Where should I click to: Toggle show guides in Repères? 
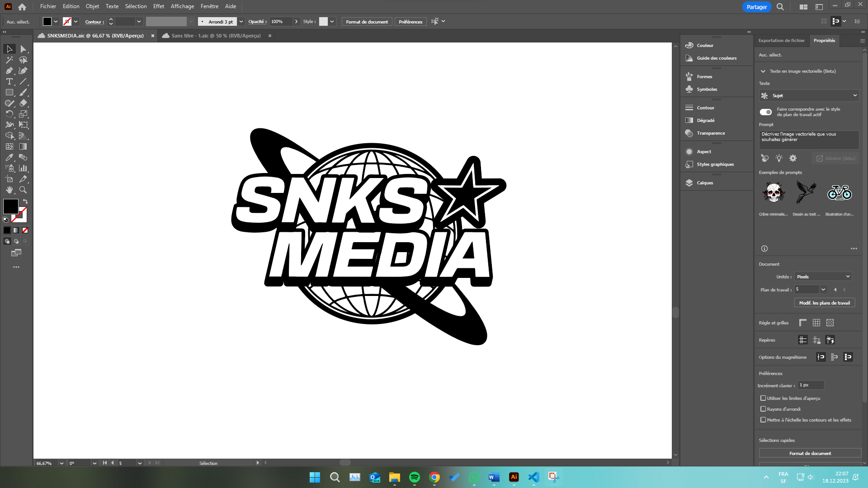point(803,340)
